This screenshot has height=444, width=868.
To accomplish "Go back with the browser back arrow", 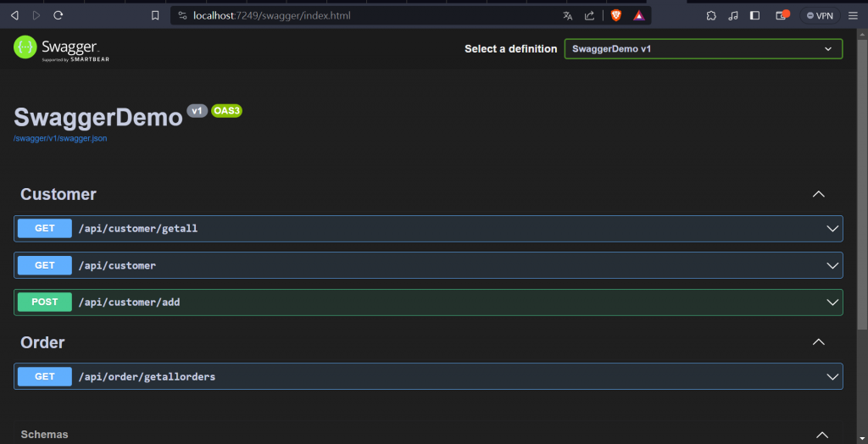I will 15,15.
